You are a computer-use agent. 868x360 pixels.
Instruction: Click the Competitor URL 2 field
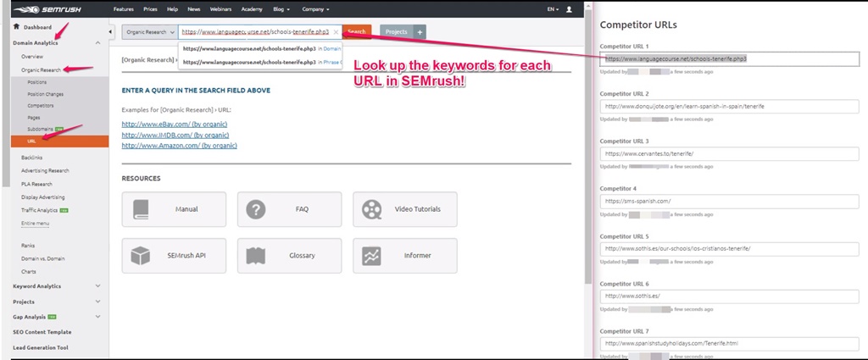(729, 106)
